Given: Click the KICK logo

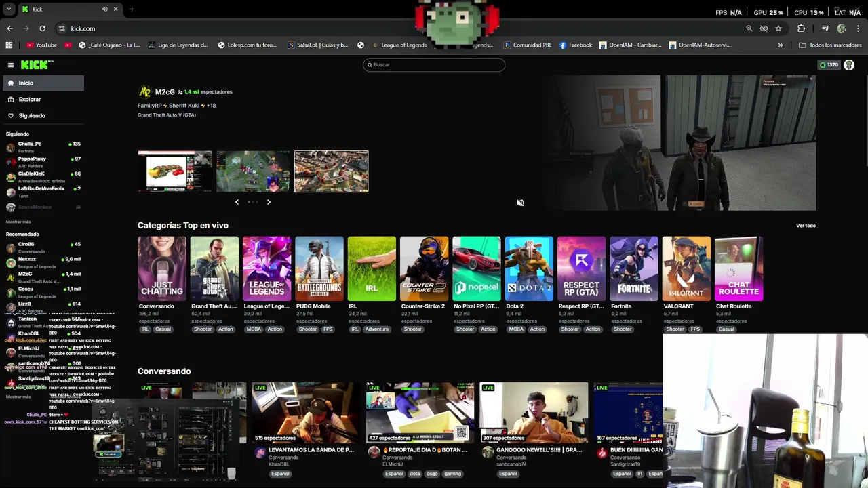Looking at the screenshot, I should [x=36, y=65].
